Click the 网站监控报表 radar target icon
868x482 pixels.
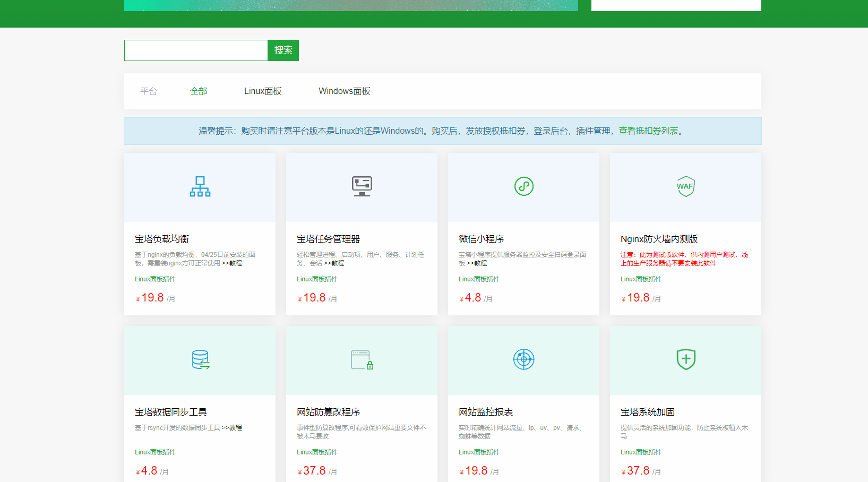click(x=524, y=359)
